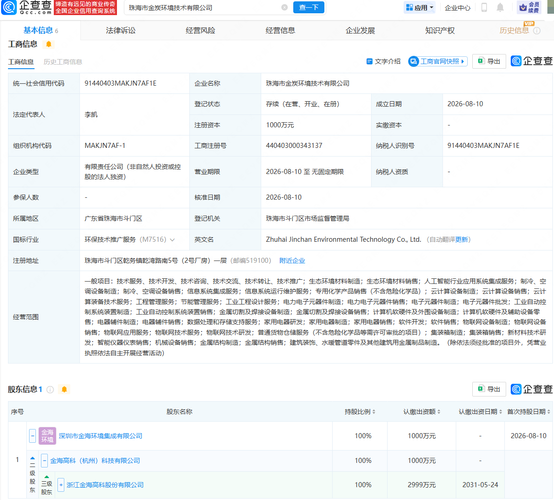The image size is (554, 500).
Task: Go to 企业中心 in the header
Action: pyautogui.click(x=457, y=8)
